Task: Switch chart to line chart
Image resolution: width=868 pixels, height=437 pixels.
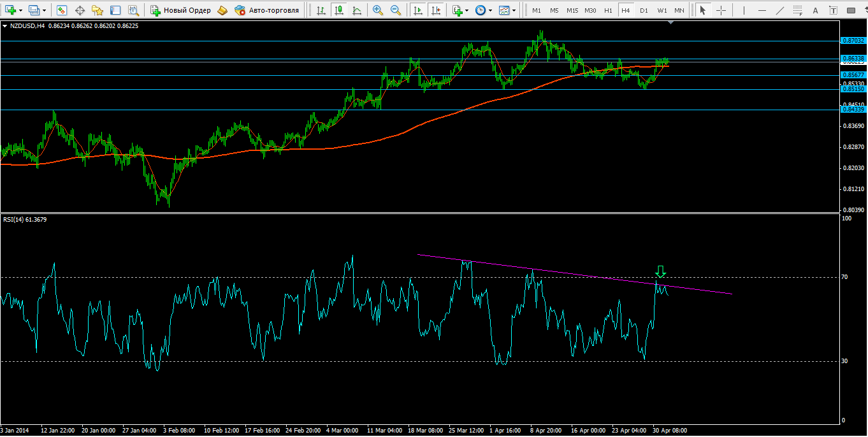Action: tap(356, 10)
